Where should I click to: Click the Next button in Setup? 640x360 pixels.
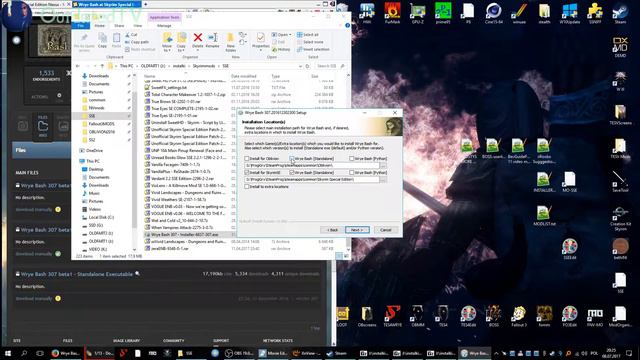[x=357, y=230]
